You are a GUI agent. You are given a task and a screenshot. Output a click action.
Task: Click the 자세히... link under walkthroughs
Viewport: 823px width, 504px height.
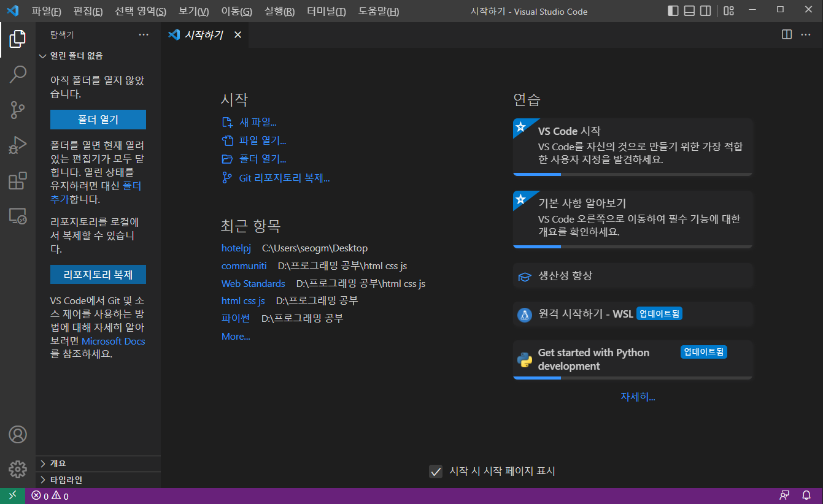pyautogui.click(x=638, y=397)
